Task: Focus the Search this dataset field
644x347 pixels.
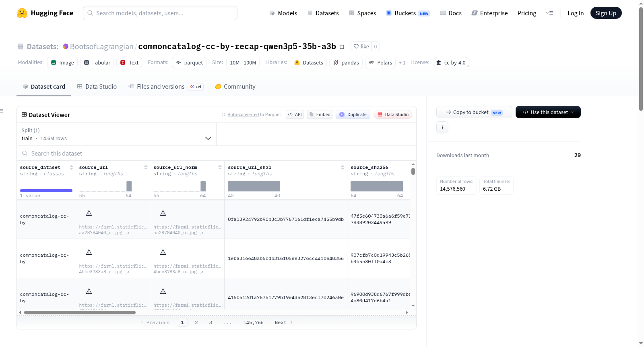Action: (217, 153)
